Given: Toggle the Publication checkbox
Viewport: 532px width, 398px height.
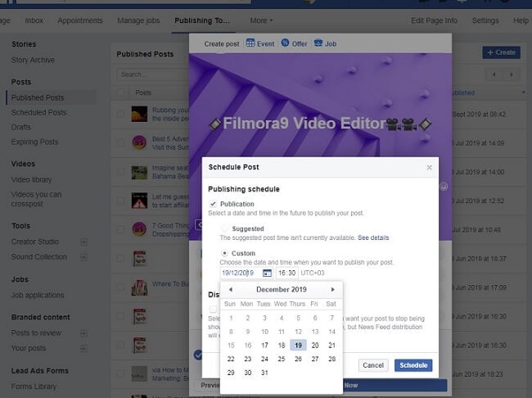Looking at the screenshot, I should 213,204.
